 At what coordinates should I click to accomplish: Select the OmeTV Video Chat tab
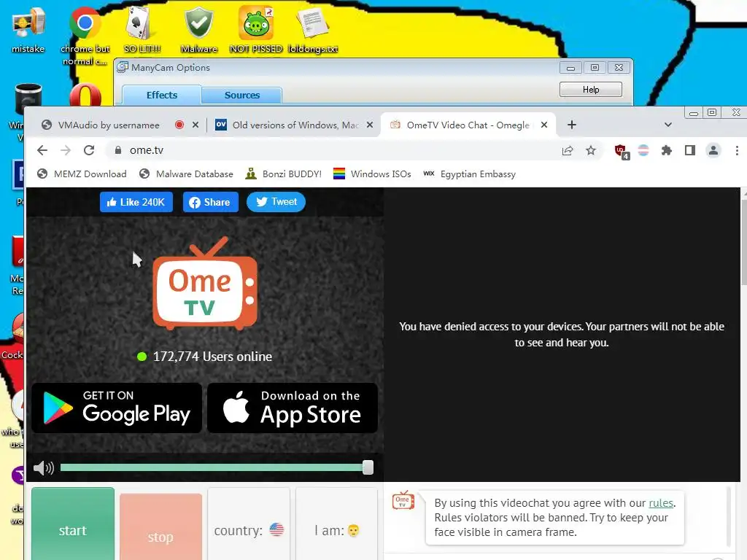coord(468,125)
